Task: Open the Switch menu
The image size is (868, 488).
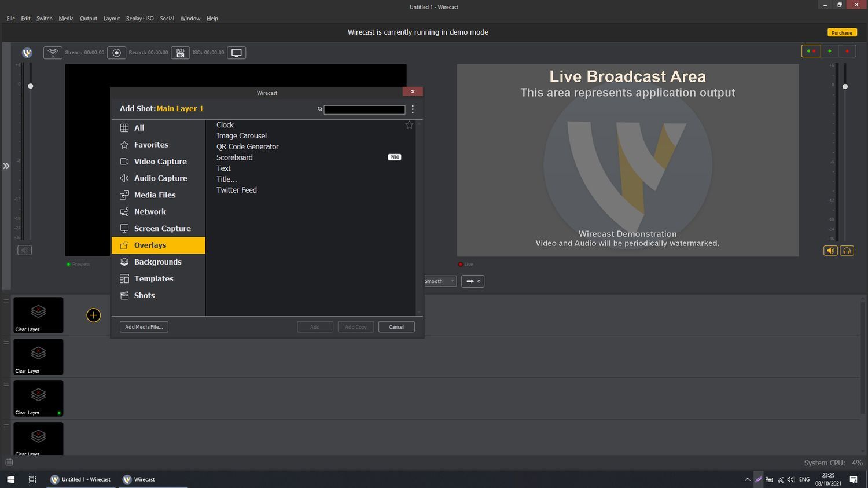Action: pos(44,19)
